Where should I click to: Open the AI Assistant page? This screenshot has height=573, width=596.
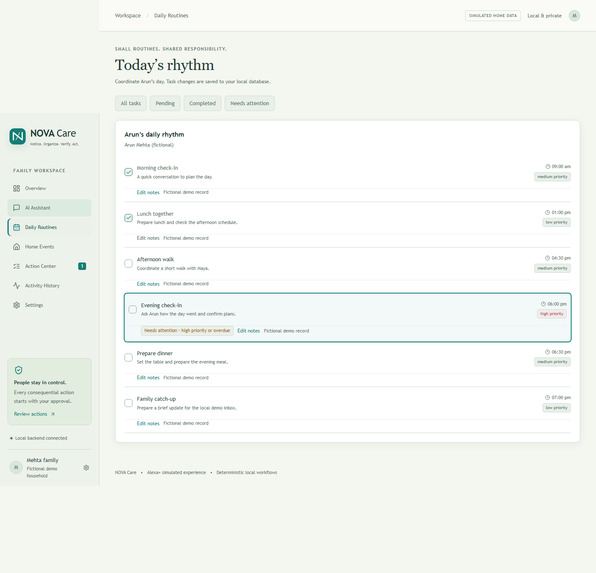(x=49, y=208)
